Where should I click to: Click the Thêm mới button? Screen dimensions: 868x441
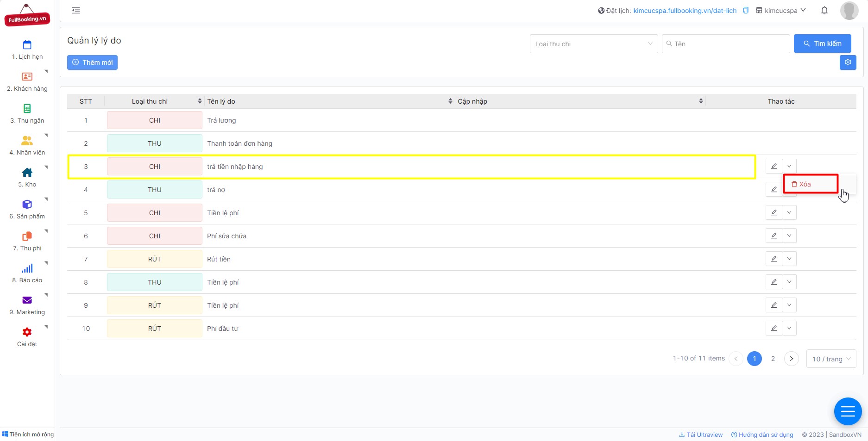(x=92, y=62)
